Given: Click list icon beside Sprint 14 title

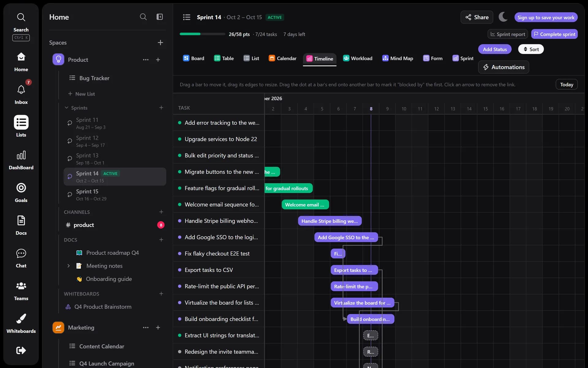Looking at the screenshot, I should point(187,17).
